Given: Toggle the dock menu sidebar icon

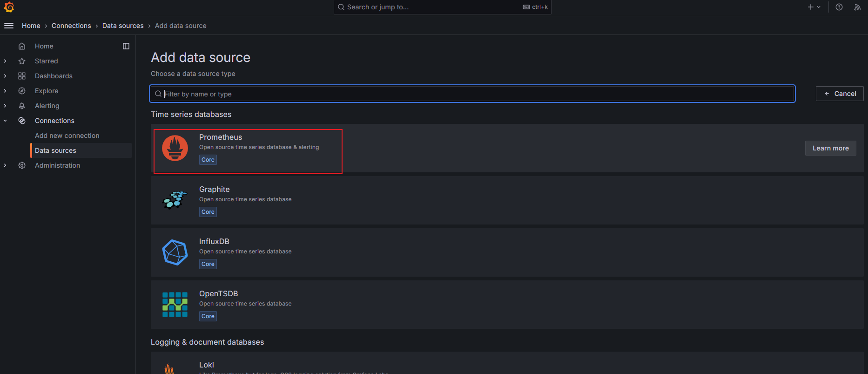Looking at the screenshot, I should pos(126,46).
